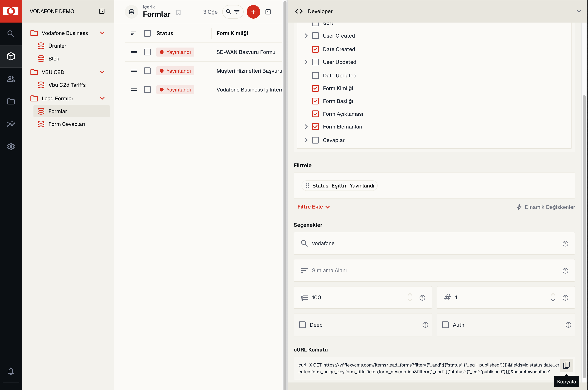Collapse the Developer panel chevron

pyautogui.click(x=579, y=11)
